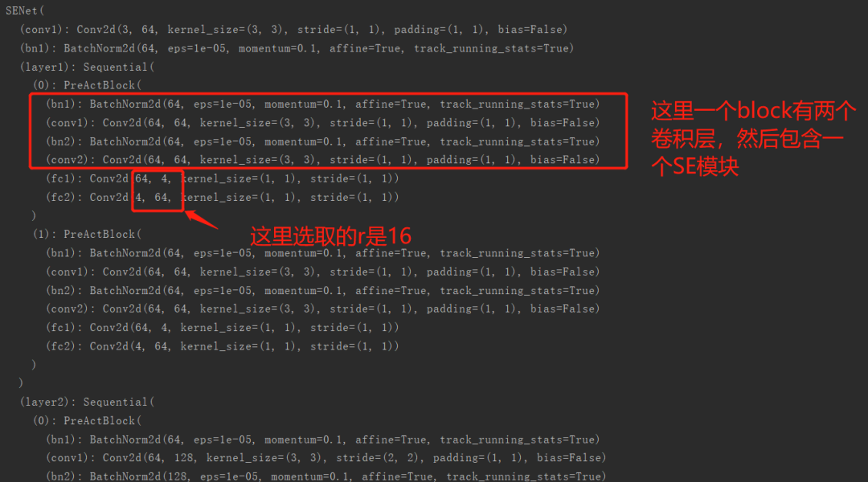Viewport: 868px width, 482px height.
Task: Click the (0): PreActBlock( line under layer2
Action: (x=87, y=421)
